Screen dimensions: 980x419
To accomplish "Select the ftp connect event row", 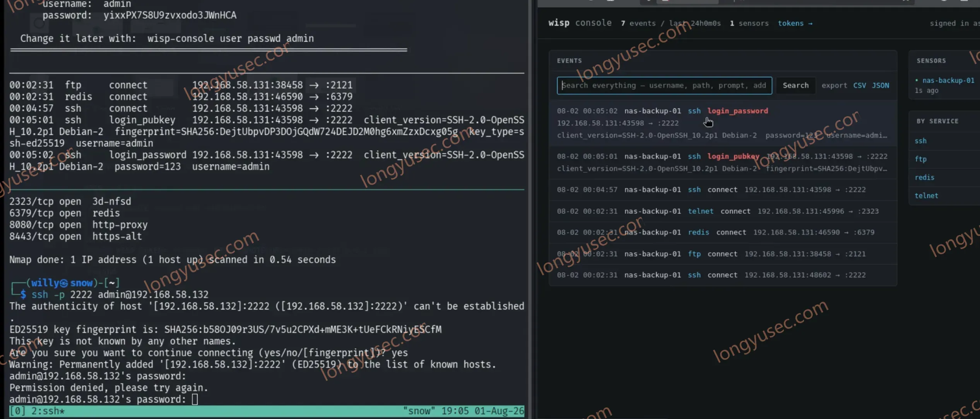I will tap(723, 254).
